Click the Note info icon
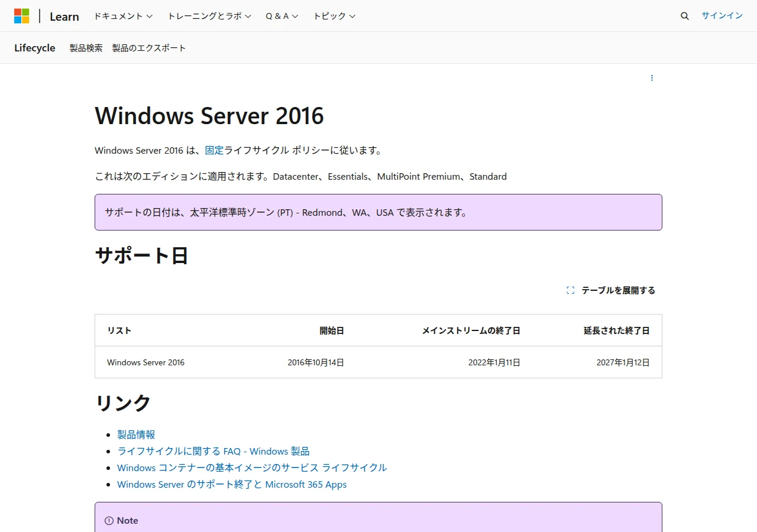Screen dimensions: 757x532 pyautogui.click(x=109, y=521)
